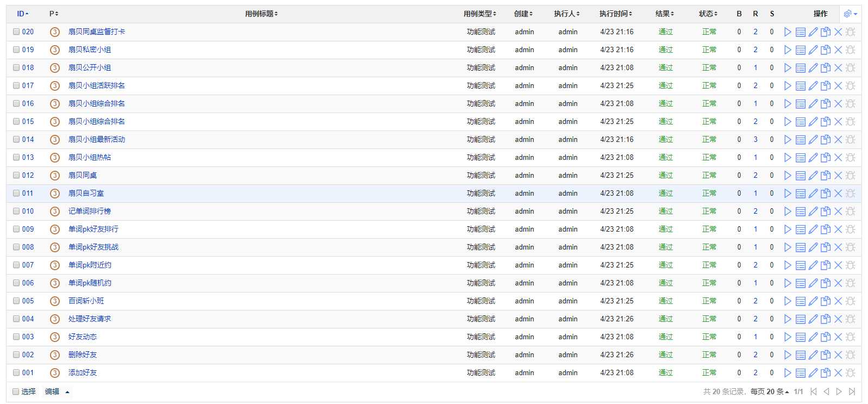Run test case 014 扇贝小组最新活动
This screenshot has width=868, height=404.
click(788, 140)
